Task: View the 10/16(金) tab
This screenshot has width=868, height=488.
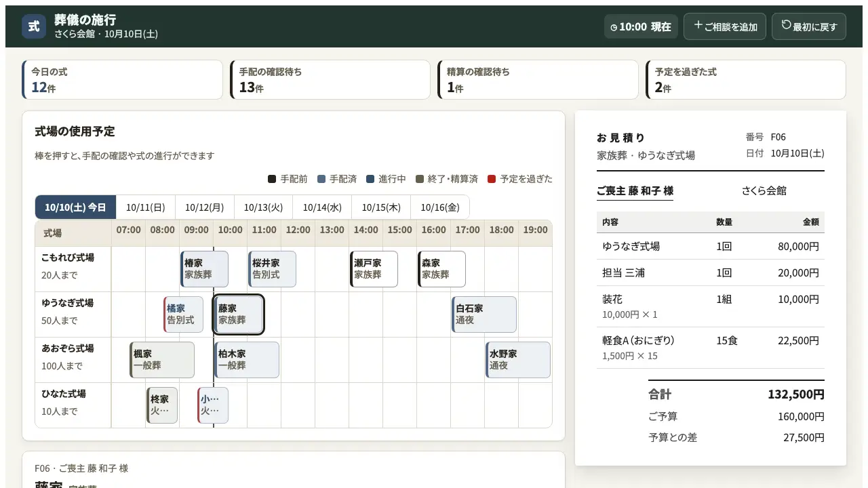Action: pos(440,207)
